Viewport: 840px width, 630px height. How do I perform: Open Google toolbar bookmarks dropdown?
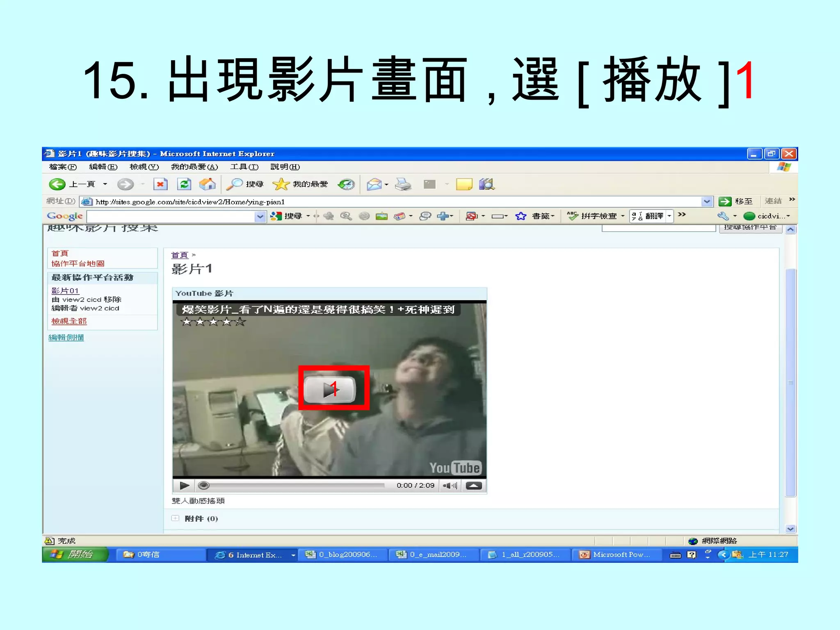click(543, 216)
